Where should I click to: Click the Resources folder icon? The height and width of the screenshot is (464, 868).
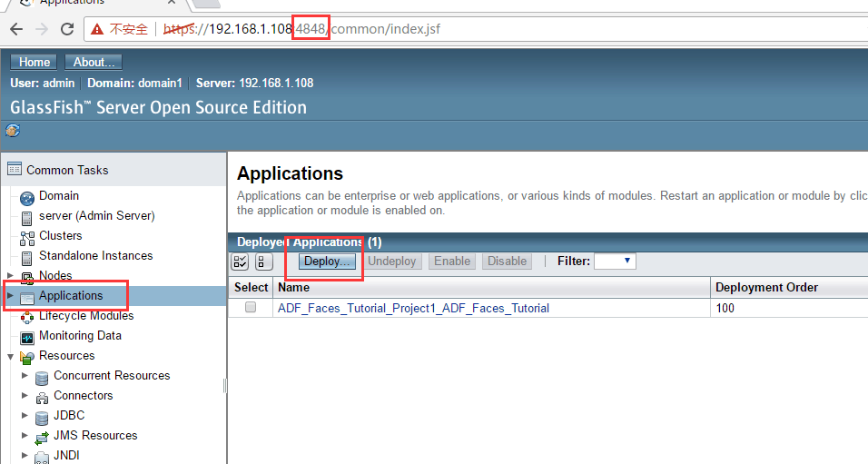tap(27, 357)
